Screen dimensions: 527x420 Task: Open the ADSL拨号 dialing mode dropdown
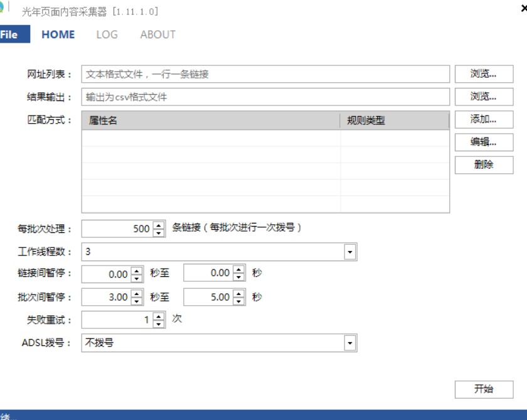point(351,342)
